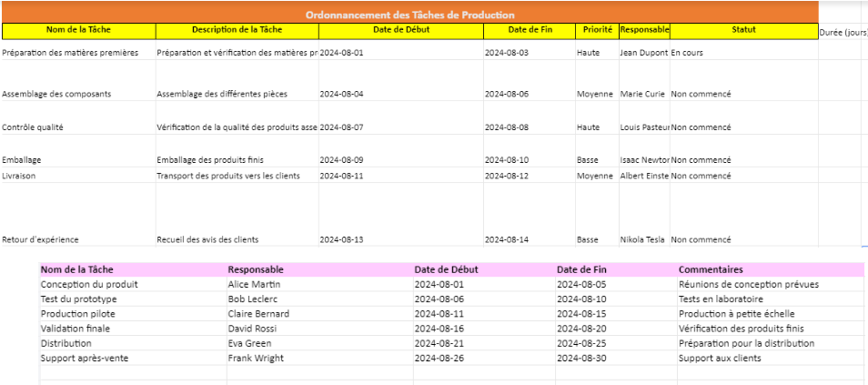Select the 'Support après-vente' cell
Image resolution: width=868 pixels, height=385 pixels.
point(133,358)
